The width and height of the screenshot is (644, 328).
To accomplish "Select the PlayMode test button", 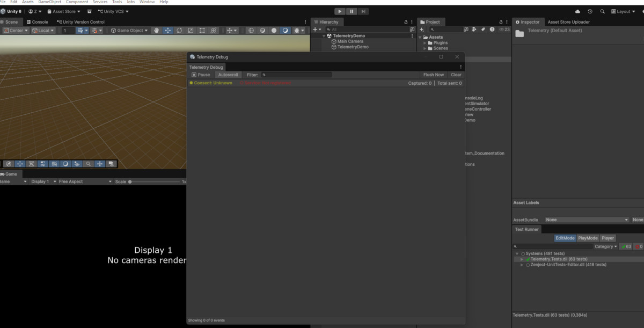I will pyautogui.click(x=588, y=238).
